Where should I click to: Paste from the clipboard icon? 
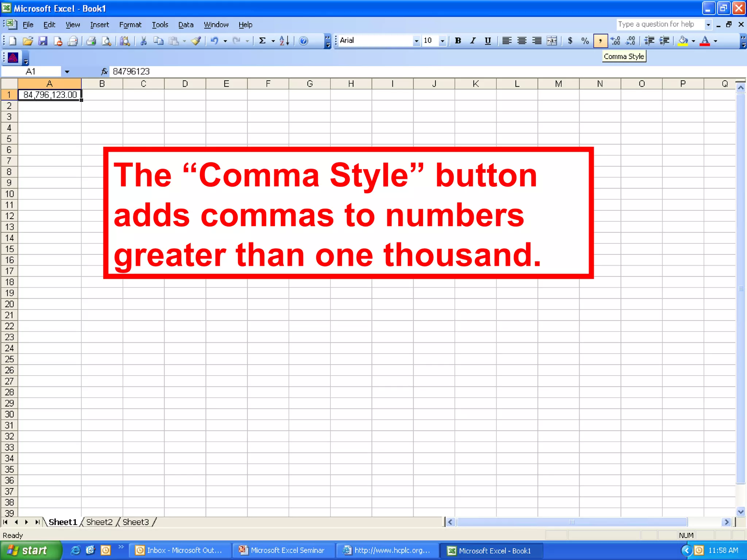point(174,41)
